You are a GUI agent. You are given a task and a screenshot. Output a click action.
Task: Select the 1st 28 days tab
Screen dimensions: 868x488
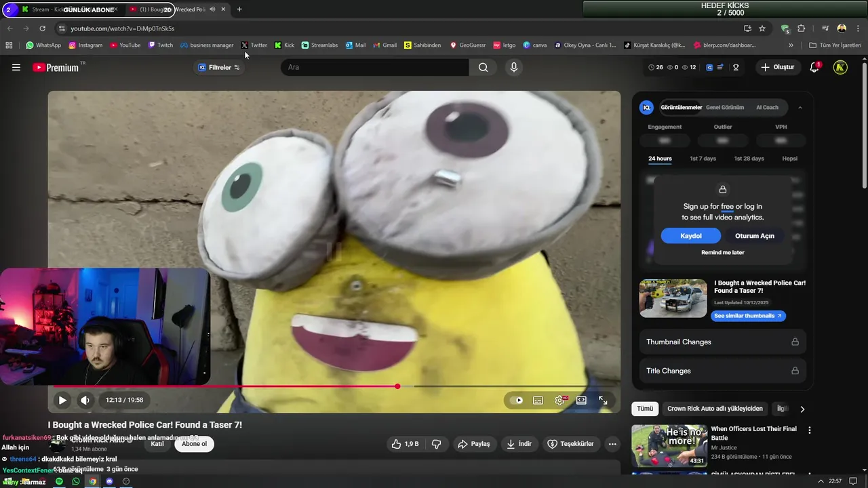pos(749,159)
